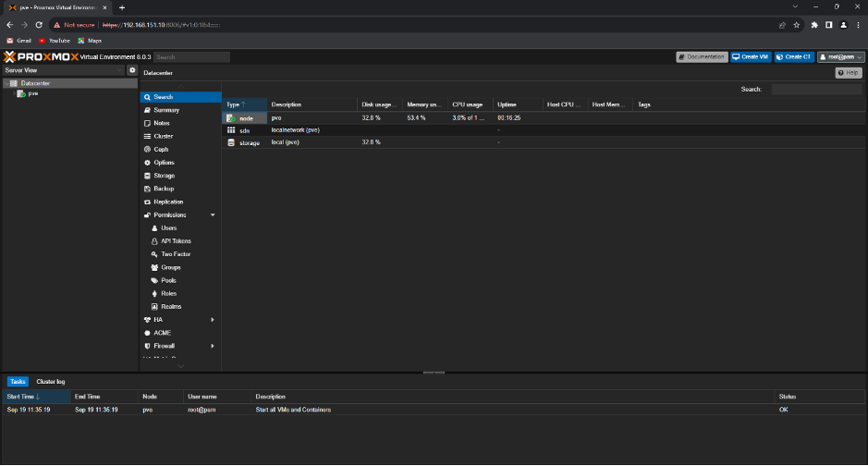
Task: Click the Permissions unlock icon
Action: point(147,215)
